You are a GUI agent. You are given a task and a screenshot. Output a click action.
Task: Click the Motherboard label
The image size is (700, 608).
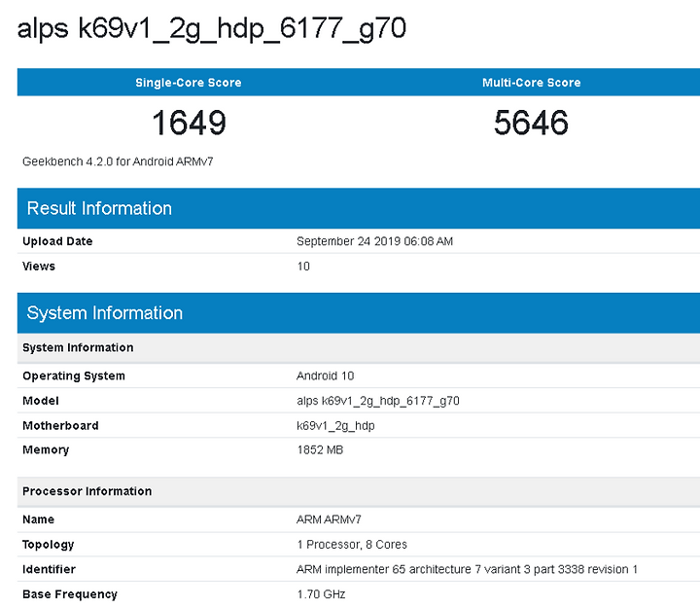tap(60, 426)
